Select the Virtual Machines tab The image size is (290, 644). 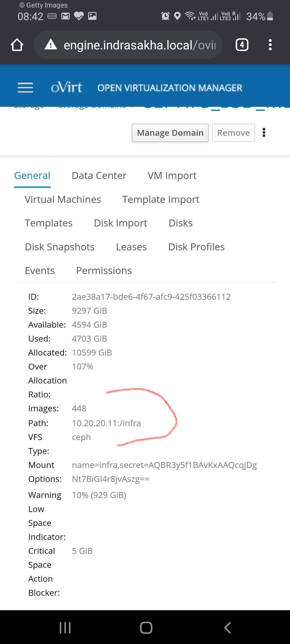pos(63,200)
